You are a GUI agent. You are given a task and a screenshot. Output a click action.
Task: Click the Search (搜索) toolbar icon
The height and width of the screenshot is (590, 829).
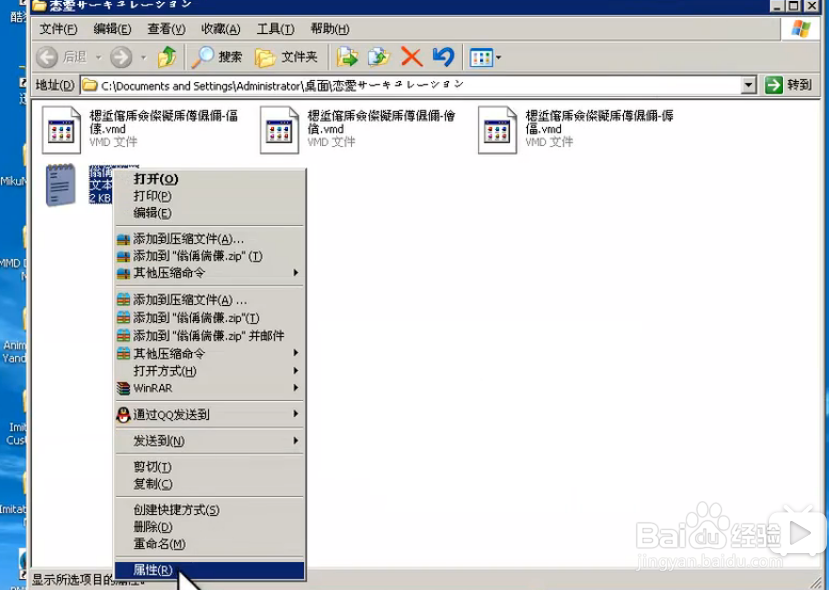pyautogui.click(x=216, y=57)
